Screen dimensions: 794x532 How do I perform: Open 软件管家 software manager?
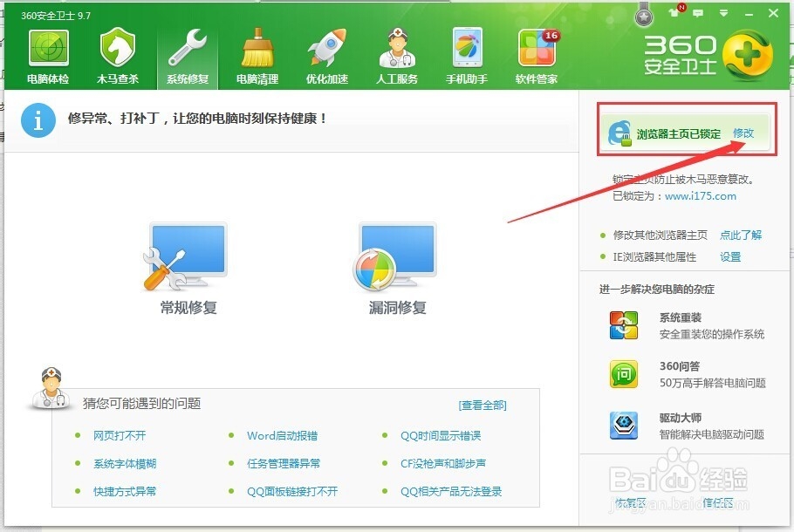(x=537, y=52)
